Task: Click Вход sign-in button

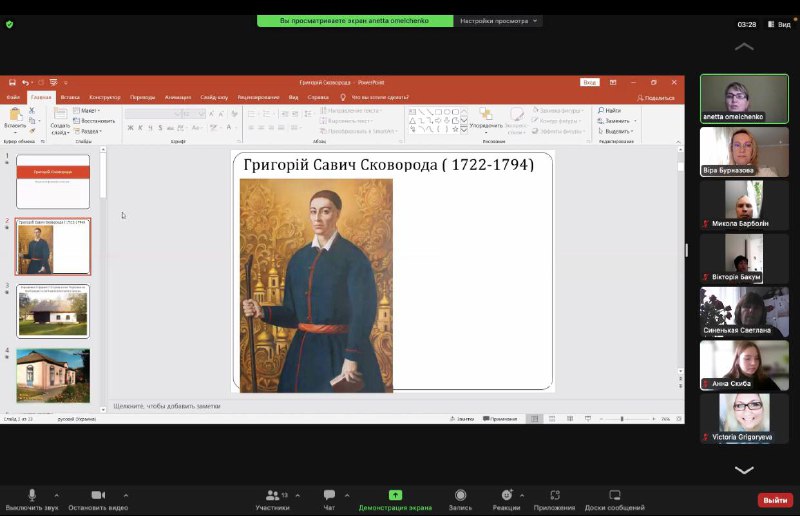Action: (x=589, y=82)
